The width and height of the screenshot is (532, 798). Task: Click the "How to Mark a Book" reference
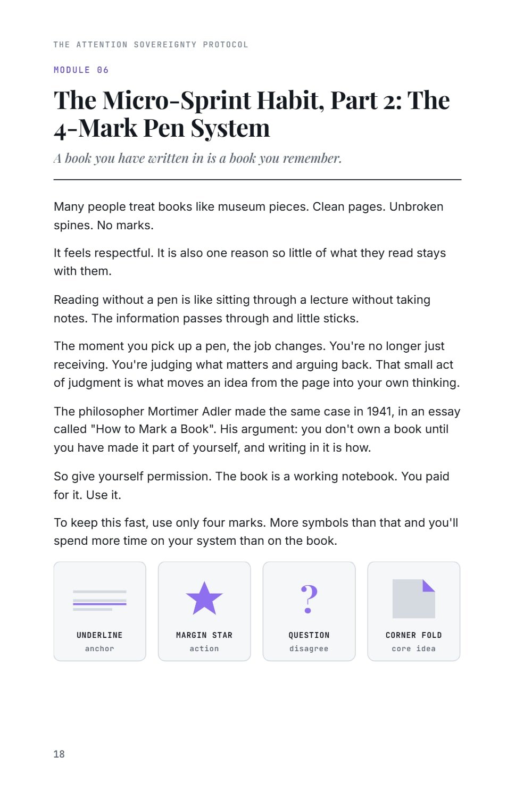155,429
